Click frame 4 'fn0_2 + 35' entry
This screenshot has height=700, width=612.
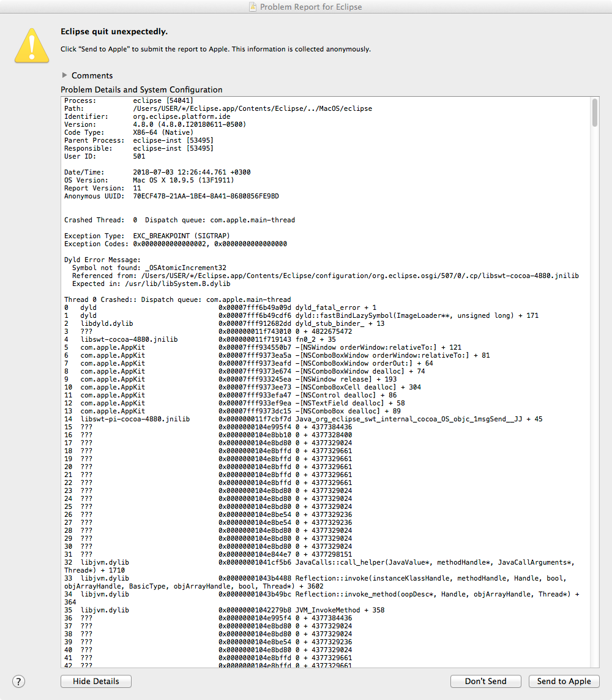pos(200,340)
